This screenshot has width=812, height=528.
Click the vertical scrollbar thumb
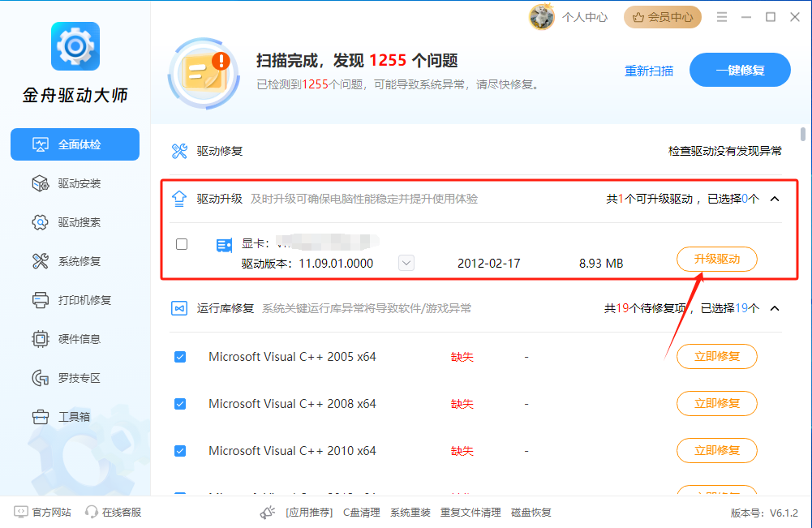tap(803, 134)
